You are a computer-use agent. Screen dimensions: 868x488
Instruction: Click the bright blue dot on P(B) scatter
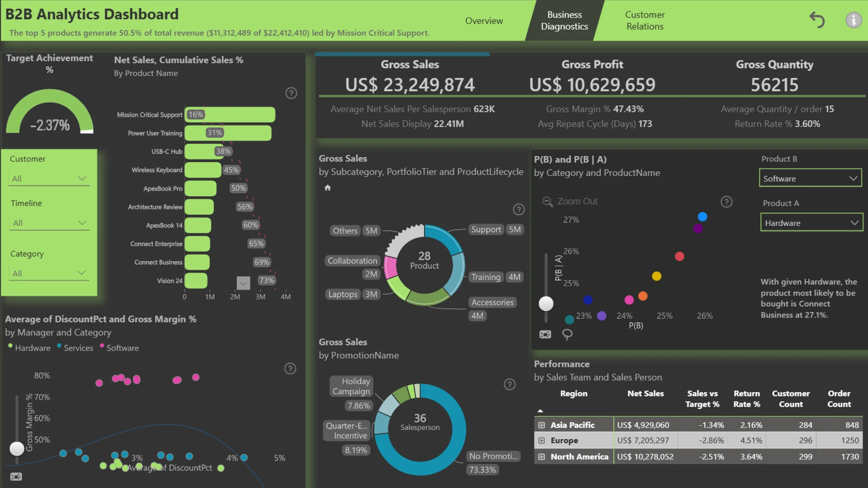click(x=702, y=217)
